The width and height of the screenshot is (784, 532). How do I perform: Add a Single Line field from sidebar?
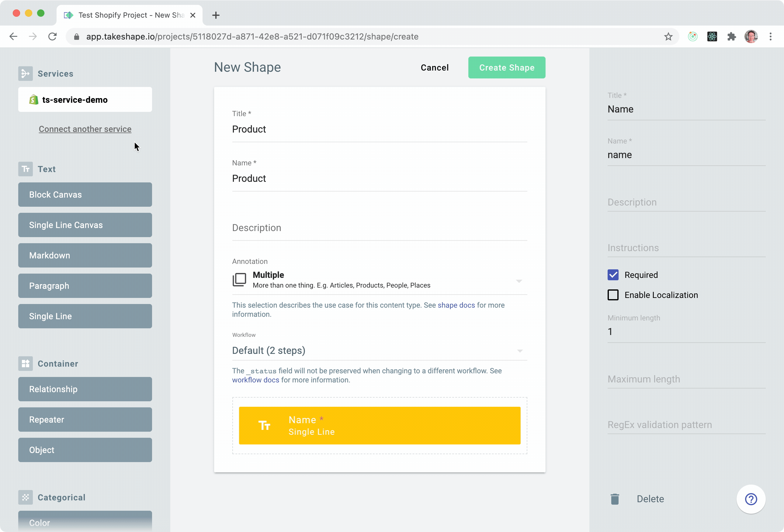(x=85, y=316)
